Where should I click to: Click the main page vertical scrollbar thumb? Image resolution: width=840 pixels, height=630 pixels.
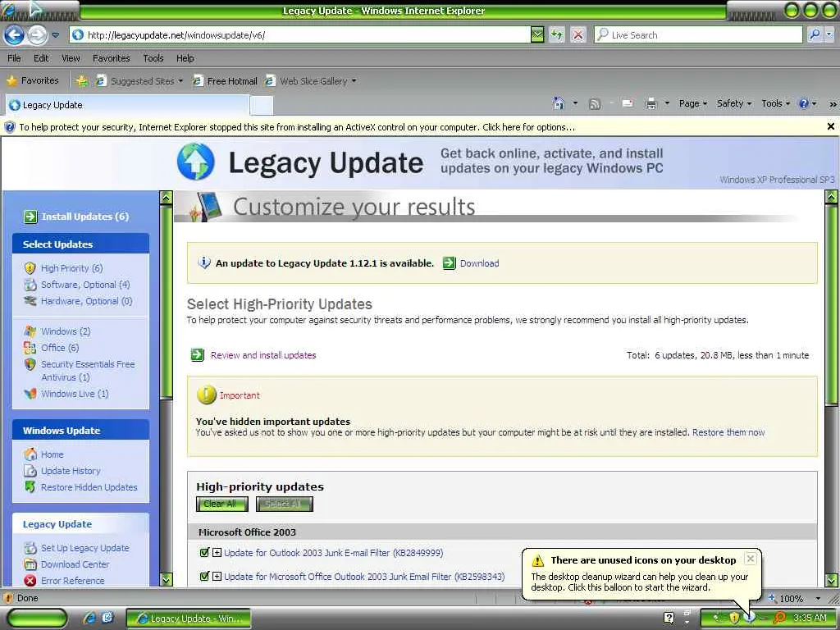pos(831,305)
